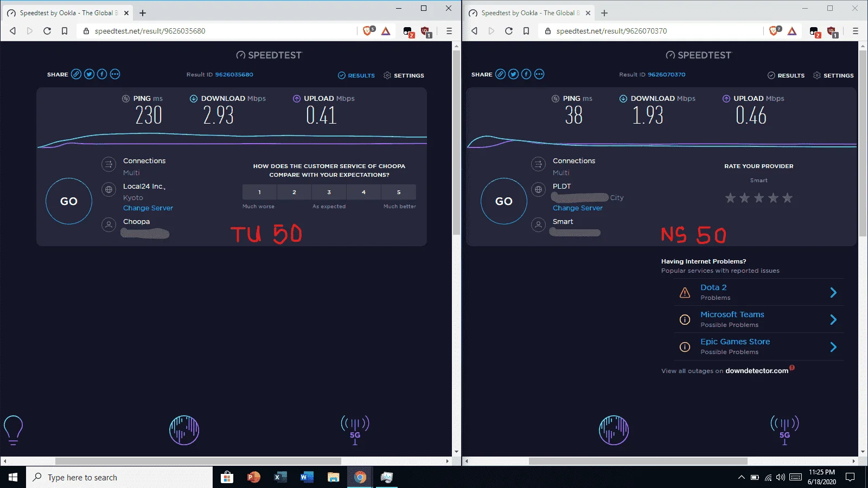Open the left browser hamburger menu
The height and width of the screenshot is (488, 868).
click(449, 31)
